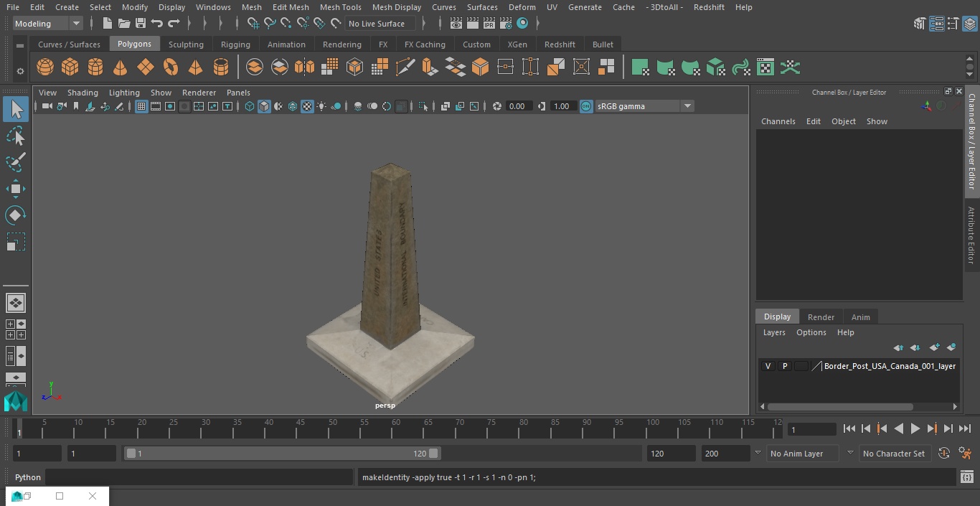Toggle the V visibility of Border_Post layer

[768, 366]
